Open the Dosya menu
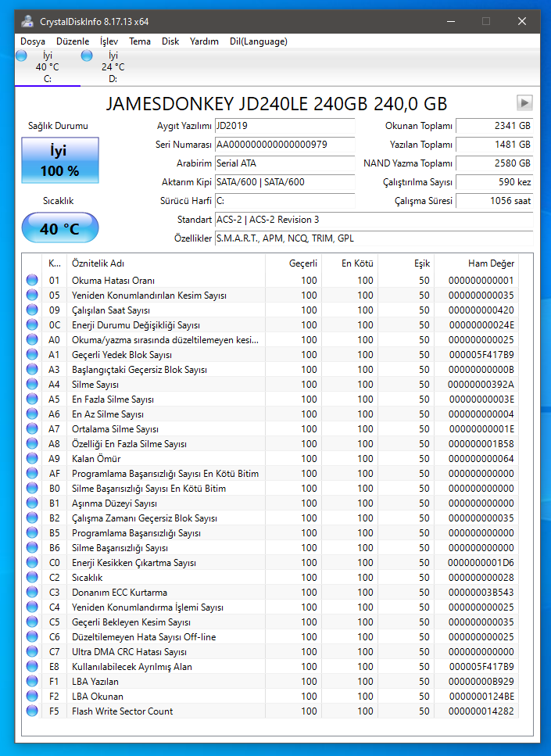Image resolution: width=551 pixels, height=756 pixels. click(x=33, y=41)
